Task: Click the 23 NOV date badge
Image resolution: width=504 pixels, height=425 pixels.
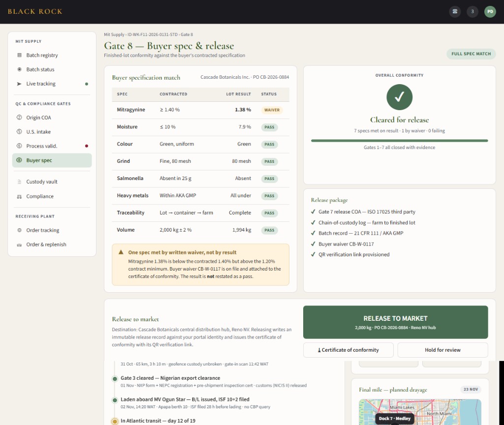Action: [x=471, y=389]
